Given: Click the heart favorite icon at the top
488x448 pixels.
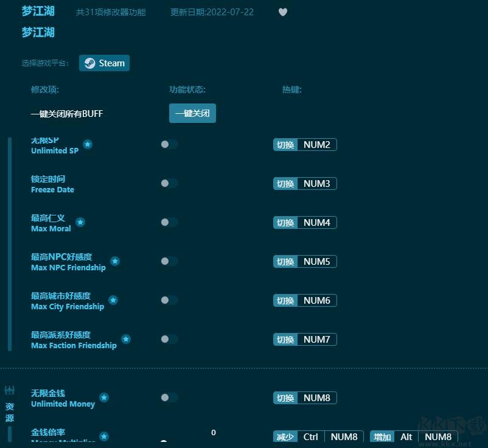Looking at the screenshot, I should coord(283,12).
